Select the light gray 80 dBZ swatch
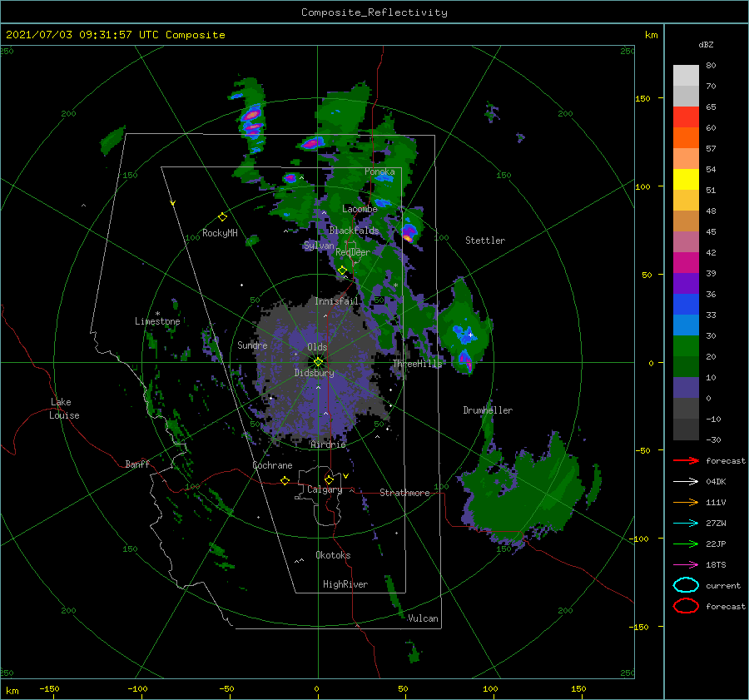 coord(686,76)
